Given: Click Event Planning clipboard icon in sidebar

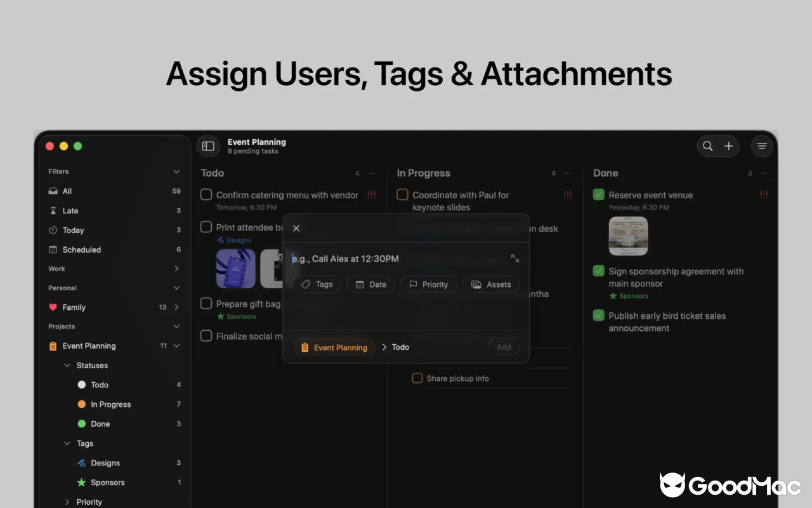Looking at the screenshot, I should 53,346.
